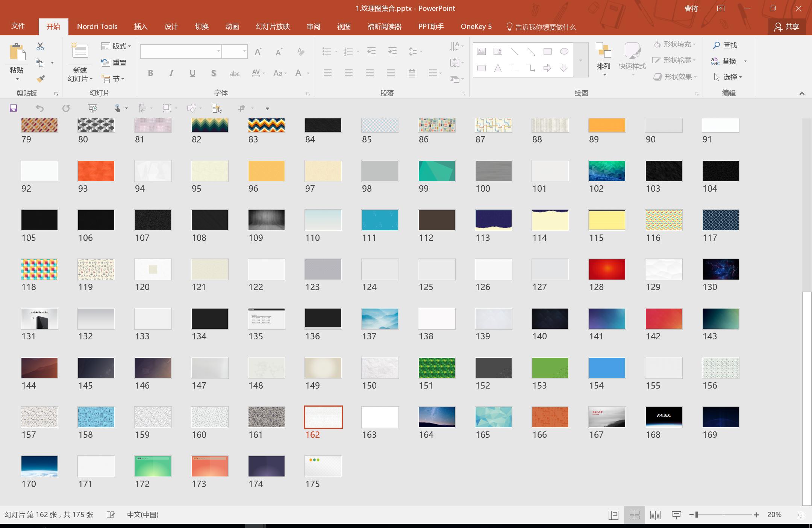Expand the shapes gallery more arrow

pyautogui.click(x=580, y=60)
